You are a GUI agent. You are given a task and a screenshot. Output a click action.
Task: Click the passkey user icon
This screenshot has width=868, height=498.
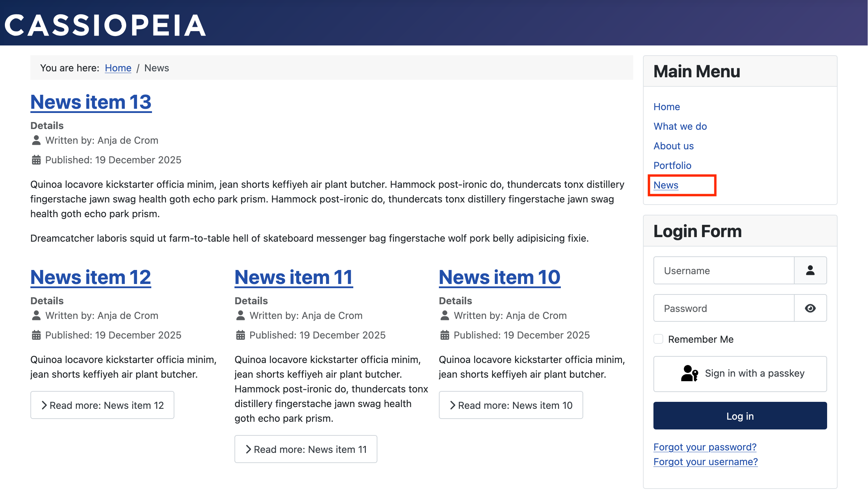(x=689, y=373)
